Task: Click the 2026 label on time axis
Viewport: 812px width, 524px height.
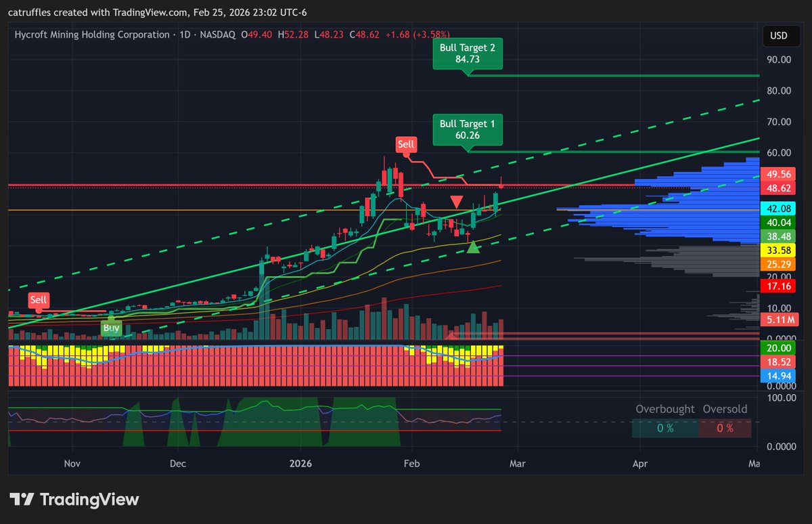Action: pos(300,464)
